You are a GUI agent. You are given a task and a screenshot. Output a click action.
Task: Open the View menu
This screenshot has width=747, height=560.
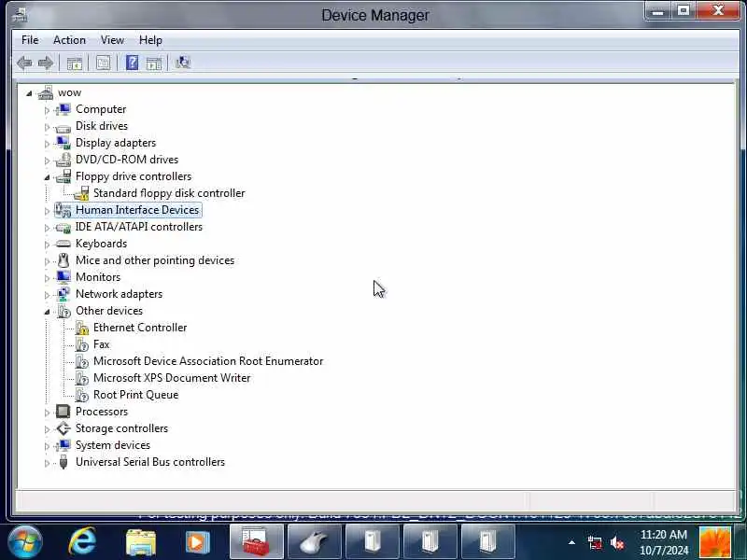112,40
